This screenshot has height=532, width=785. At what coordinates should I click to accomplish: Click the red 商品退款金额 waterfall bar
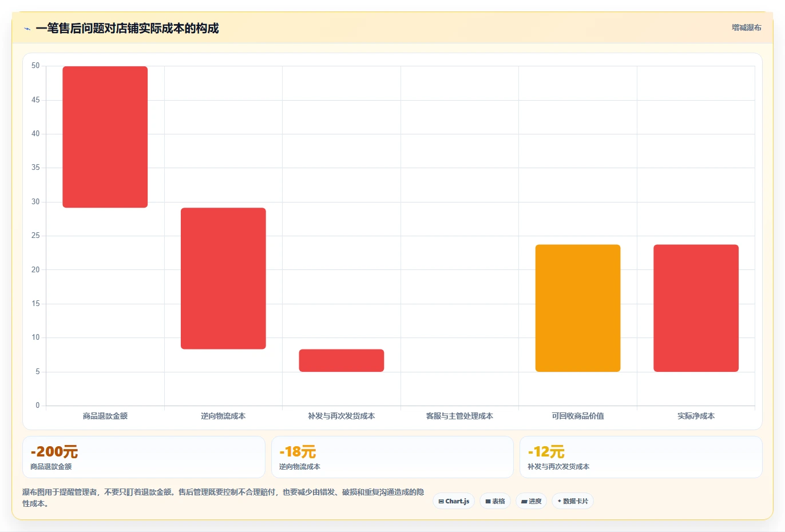pyautogui.click(x=105, y=137)
